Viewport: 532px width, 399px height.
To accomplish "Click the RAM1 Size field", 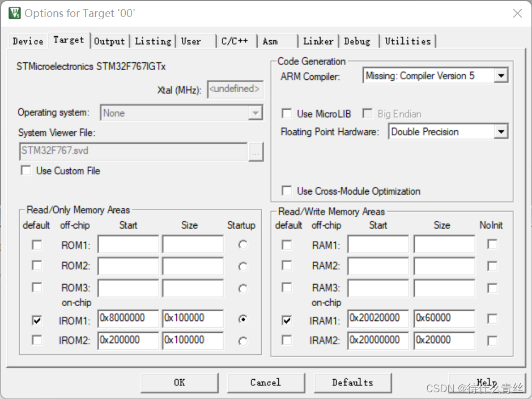I will coord(444,244).
